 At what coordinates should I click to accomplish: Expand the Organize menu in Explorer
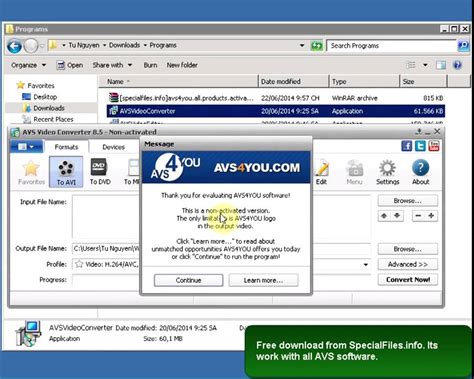coord(28,65)
